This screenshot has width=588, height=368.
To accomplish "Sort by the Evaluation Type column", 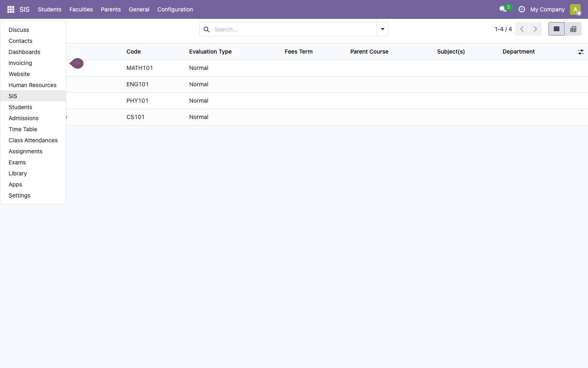I will pos(210,52).
